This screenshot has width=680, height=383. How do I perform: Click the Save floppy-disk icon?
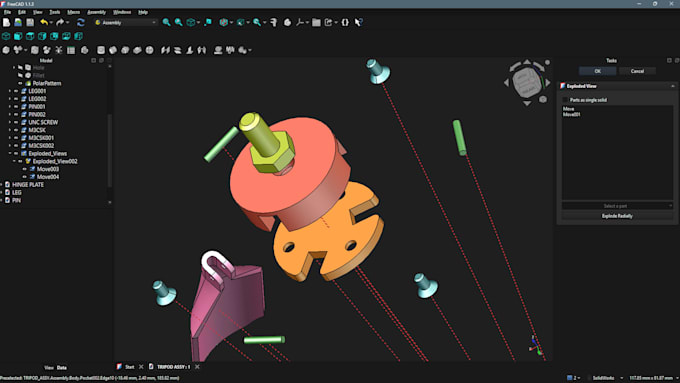(x=30, y=22)
